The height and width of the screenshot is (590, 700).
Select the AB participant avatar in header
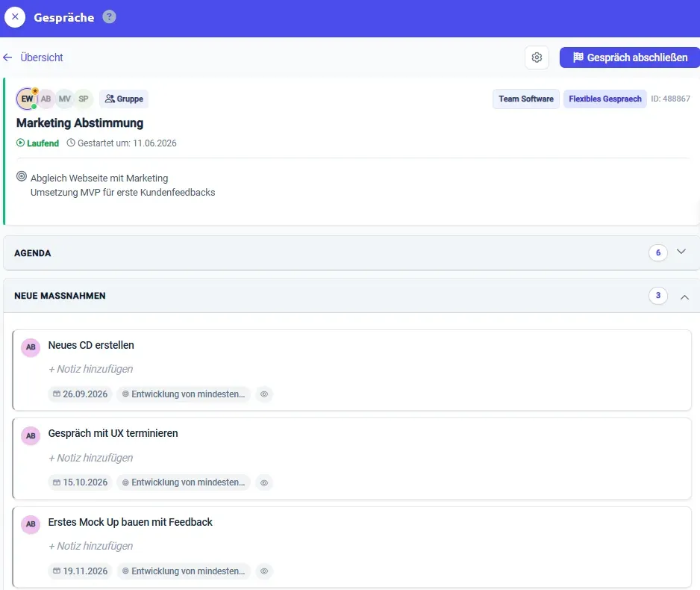(x=46, y=99)
